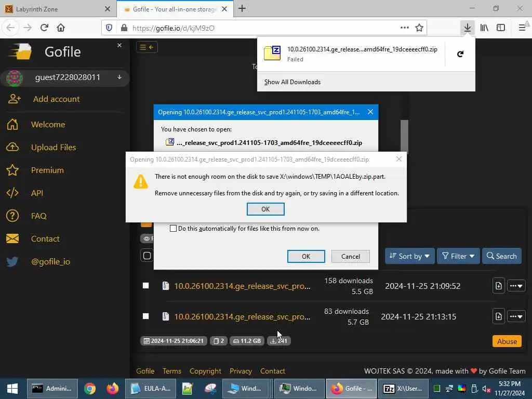
Task: Reload the page with the refresh icon
Action: coord(44,28)
